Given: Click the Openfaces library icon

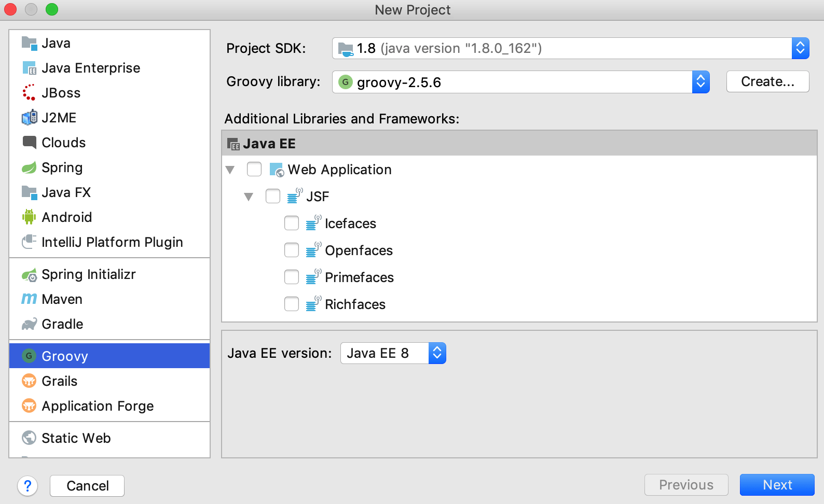Looking at the screenshot, I should pyautogui.click(x=314, y=249).
